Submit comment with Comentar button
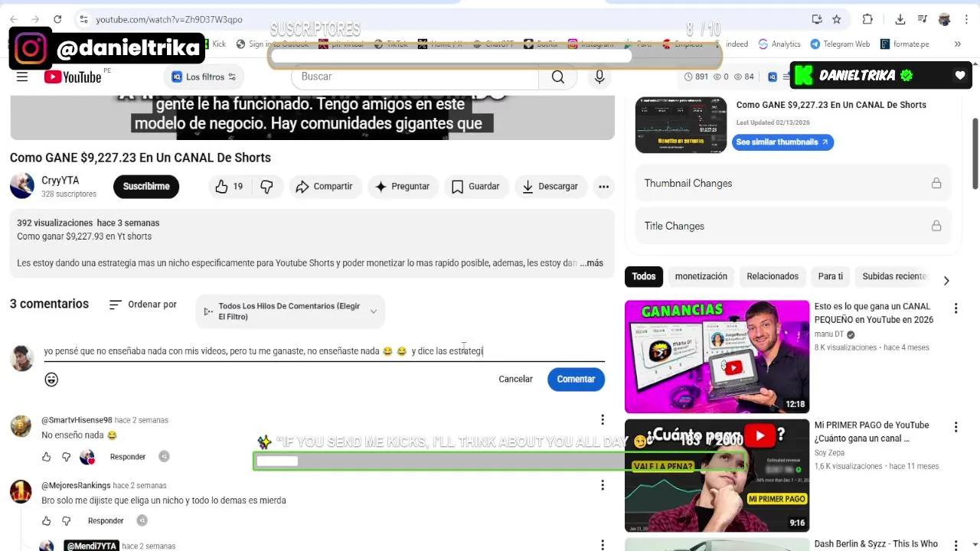 click(576, 379)
